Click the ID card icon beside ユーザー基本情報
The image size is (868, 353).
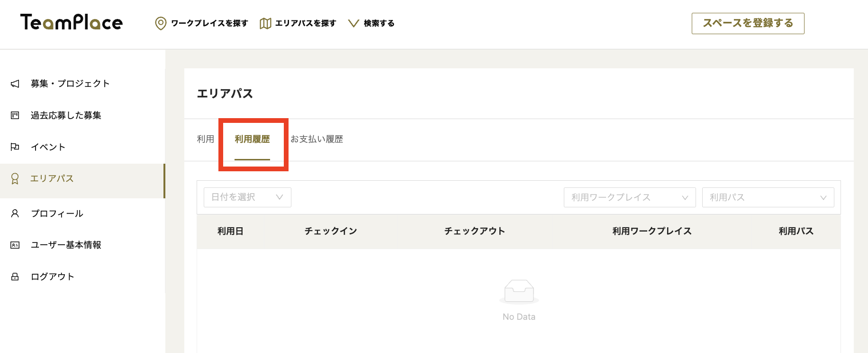(x=15, y=245)
